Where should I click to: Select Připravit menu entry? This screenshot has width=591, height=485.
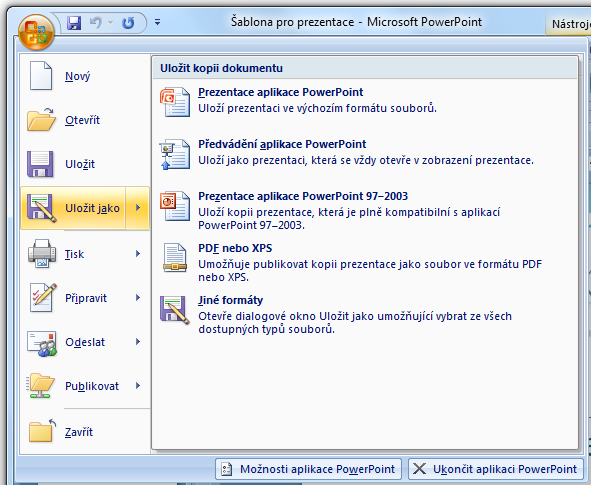click(x=85, y=298)
